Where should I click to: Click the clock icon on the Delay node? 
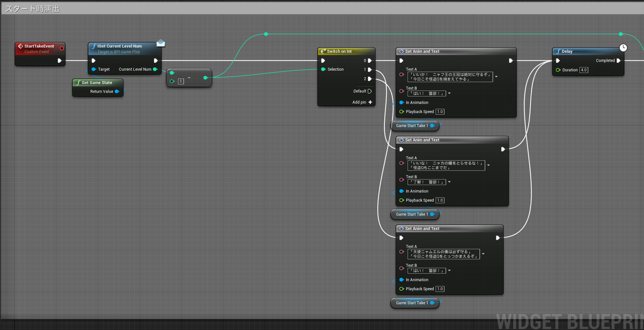click(623, 48)
